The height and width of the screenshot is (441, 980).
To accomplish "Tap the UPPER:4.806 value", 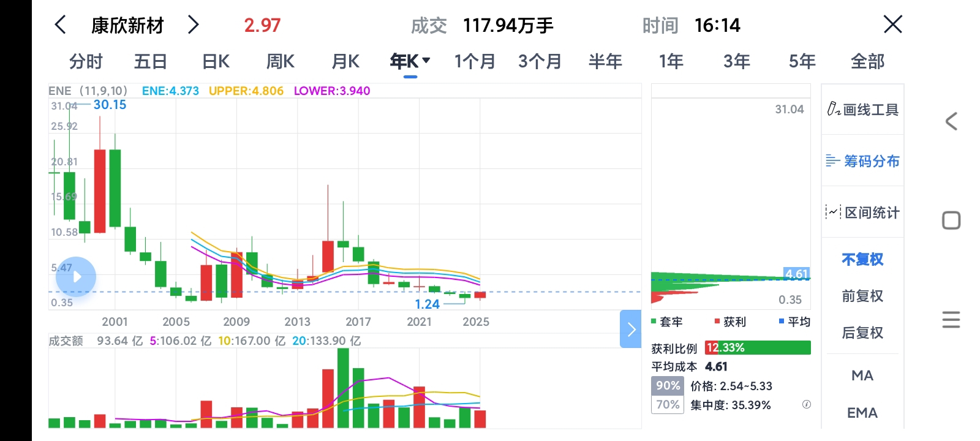I will 246,91.
